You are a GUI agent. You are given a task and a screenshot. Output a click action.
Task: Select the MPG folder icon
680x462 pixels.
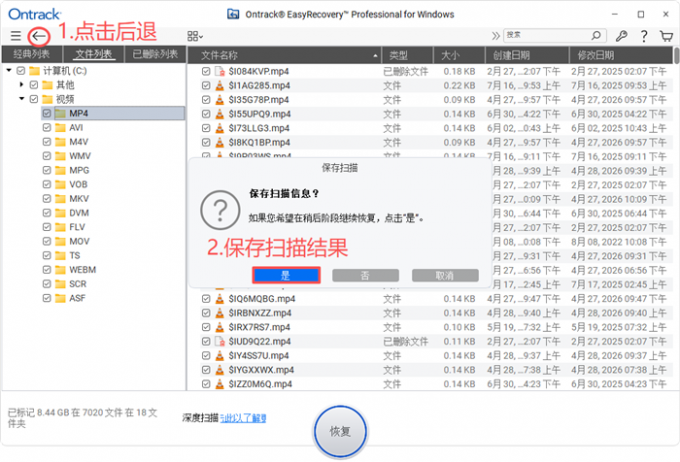(60, 170)
